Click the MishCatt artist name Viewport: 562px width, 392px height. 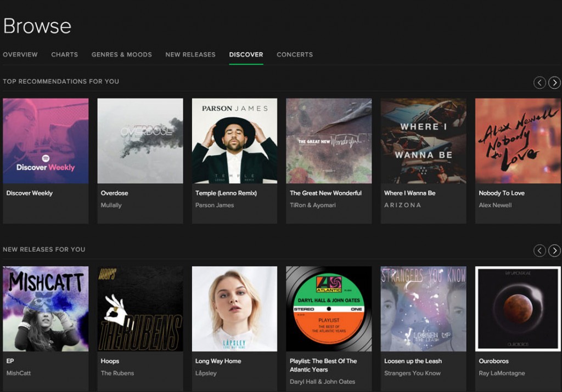(x=18, y=373)
